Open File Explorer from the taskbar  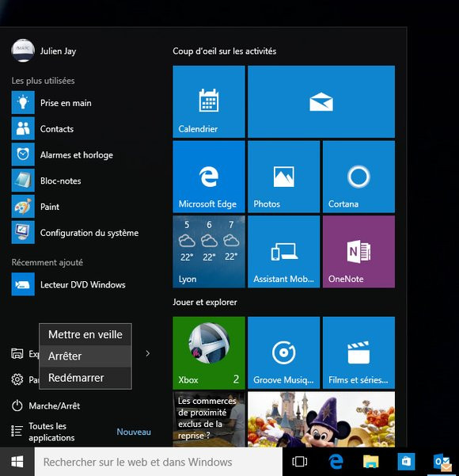click(x=370, y=462)
